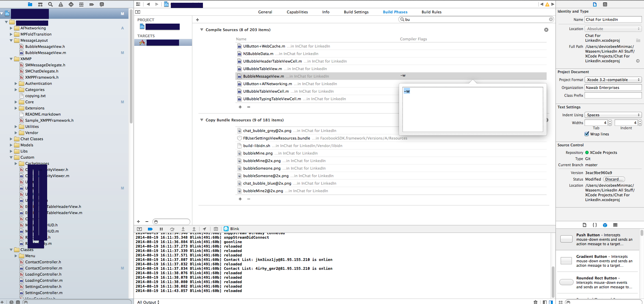Show the Symbol navigator hierarchy icon
Viewport: 644px width, 304px height.
tap(40, 4)
